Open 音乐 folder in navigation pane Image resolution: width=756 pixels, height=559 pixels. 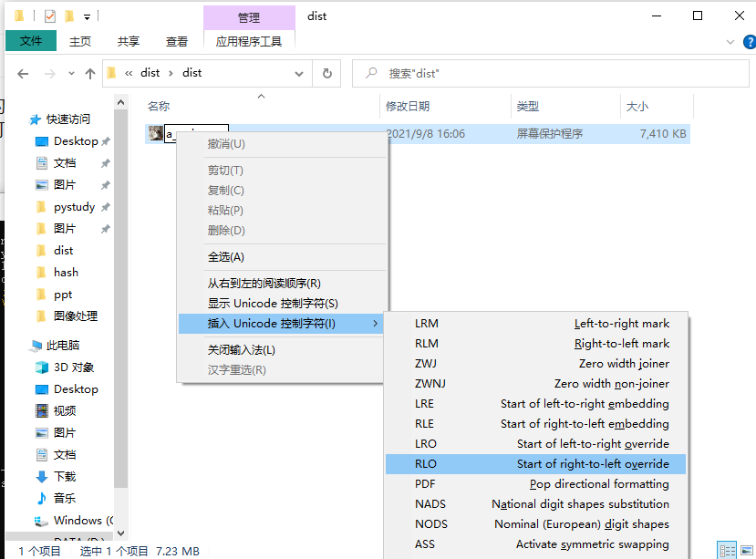[x=65, y=498]
